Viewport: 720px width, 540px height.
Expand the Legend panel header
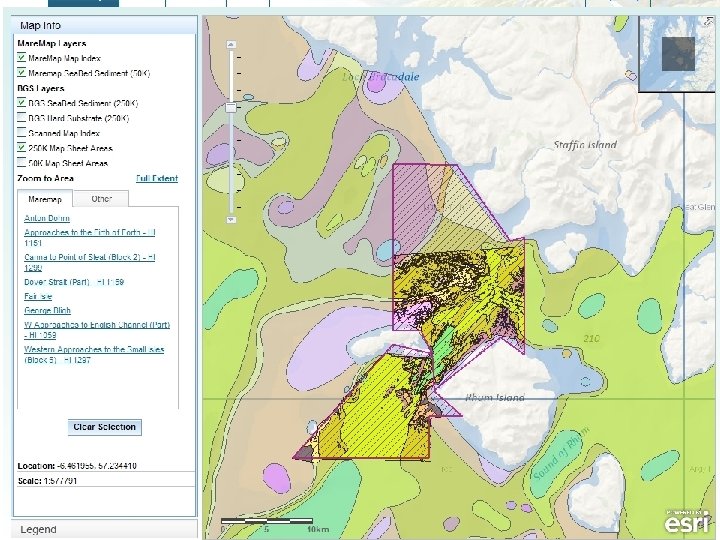(x=105, y=529)
